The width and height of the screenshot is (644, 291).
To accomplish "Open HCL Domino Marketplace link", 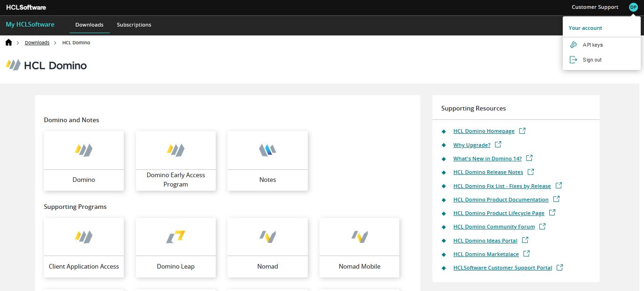I will coord(486,254).
